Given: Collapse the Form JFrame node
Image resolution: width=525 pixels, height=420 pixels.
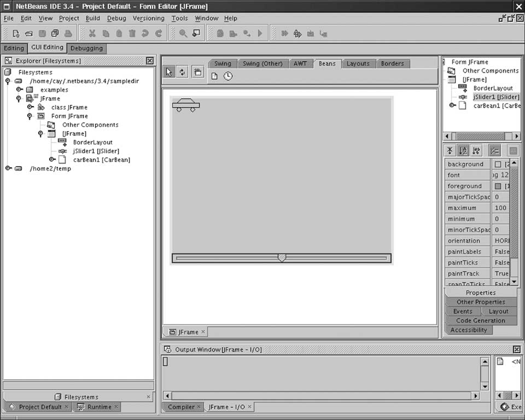Looking at the screenshot, I should pyautogui.click(x=30, y=116).
